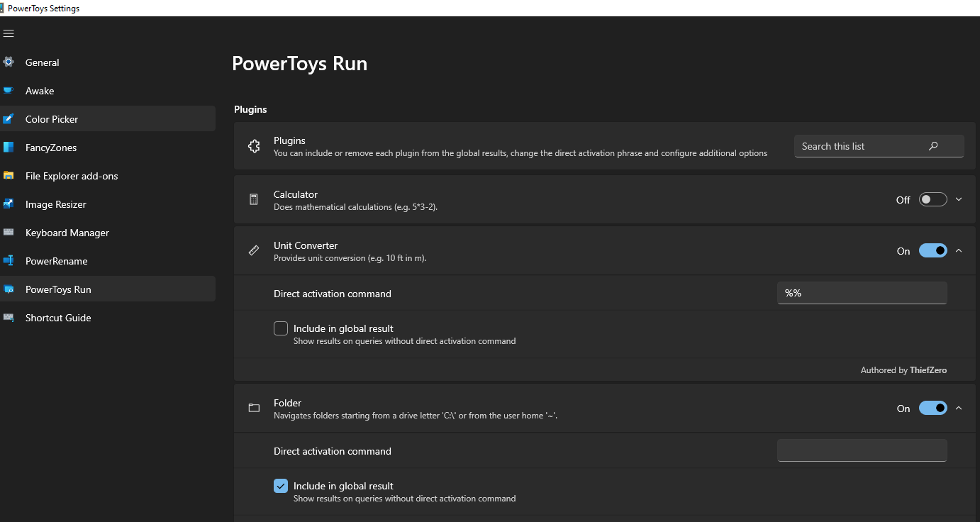
Task: Select the Keyboard Manager icon
Action: pyautogui.click(x=9, y=232)
